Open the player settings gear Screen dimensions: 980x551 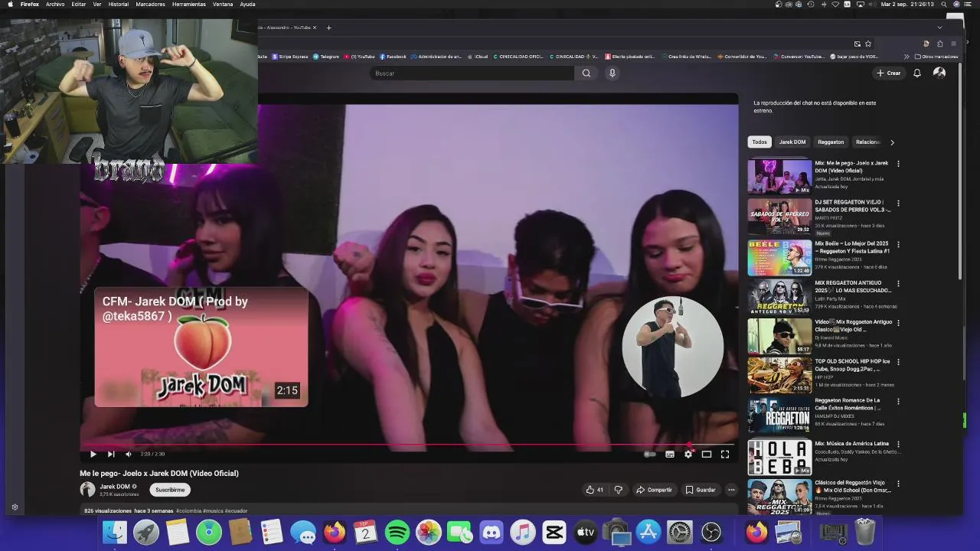point(688,454)
